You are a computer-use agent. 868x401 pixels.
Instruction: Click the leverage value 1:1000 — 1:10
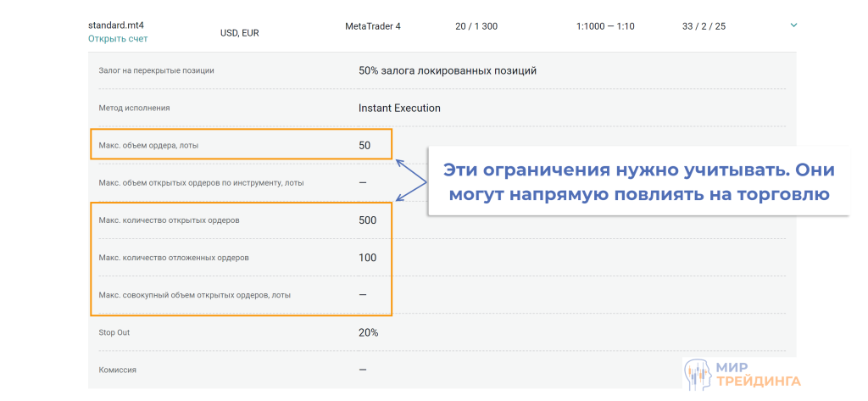point(604,26)
